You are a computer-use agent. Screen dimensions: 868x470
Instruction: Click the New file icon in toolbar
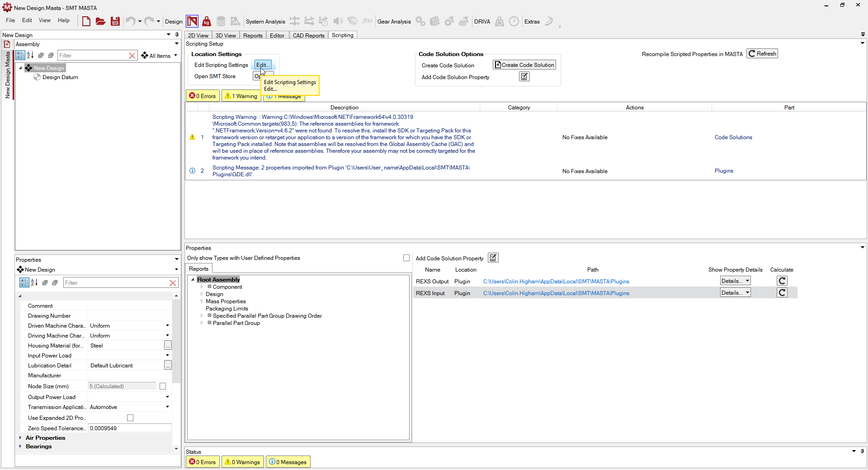pos(86,21)
